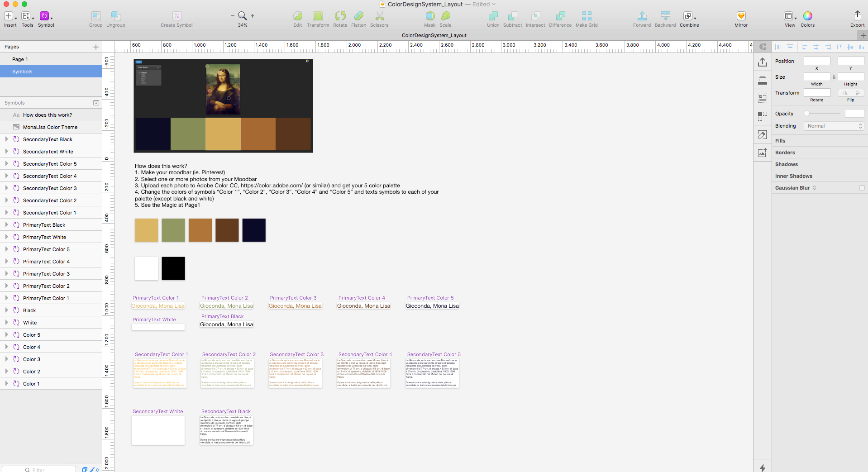Expand the Color 1 symbol layer
The height and width of the screenshot is (472, 868).
click(x=7, y=384)
